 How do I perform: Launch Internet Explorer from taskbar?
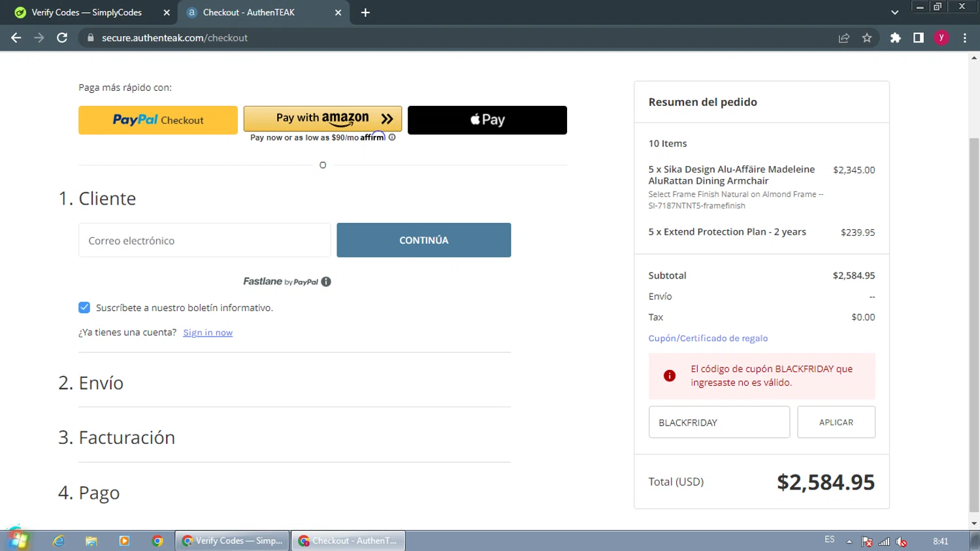point(59,541)
